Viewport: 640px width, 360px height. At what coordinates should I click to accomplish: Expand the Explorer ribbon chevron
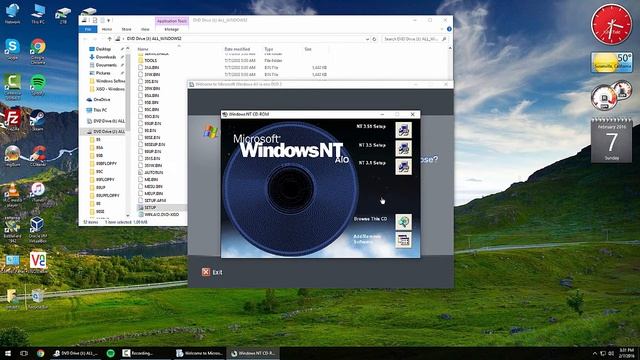point(442,29)
